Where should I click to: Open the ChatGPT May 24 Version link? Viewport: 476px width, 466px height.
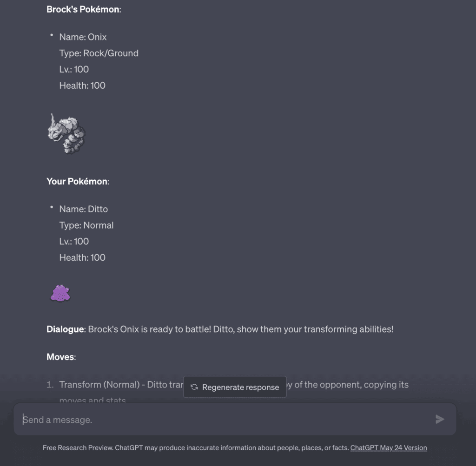388,447
